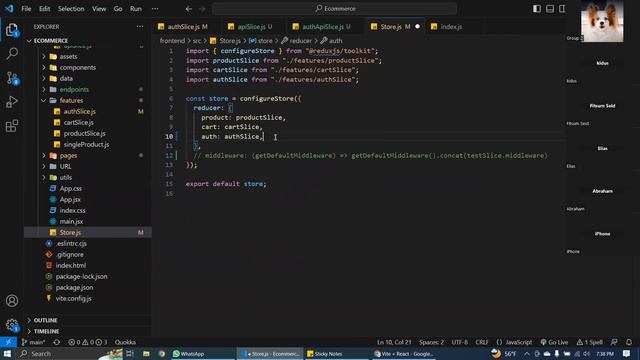Screen dimensions: 640x360
Task: Open vite.config.js in the explorer
Action: click(73, 298)
